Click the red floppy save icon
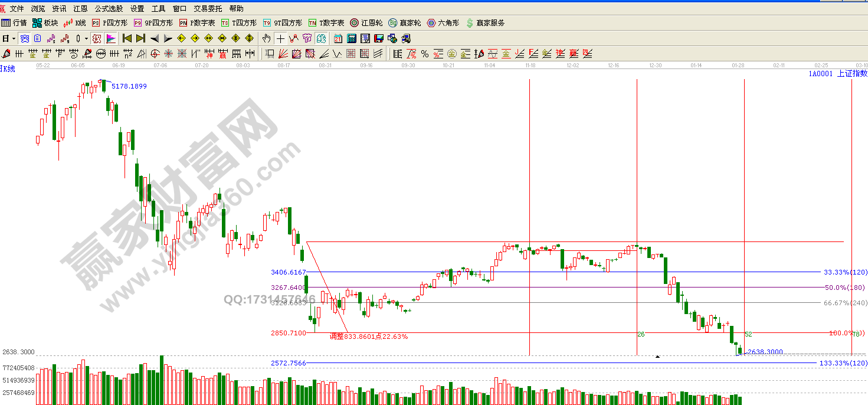 (x=379, y=38)
